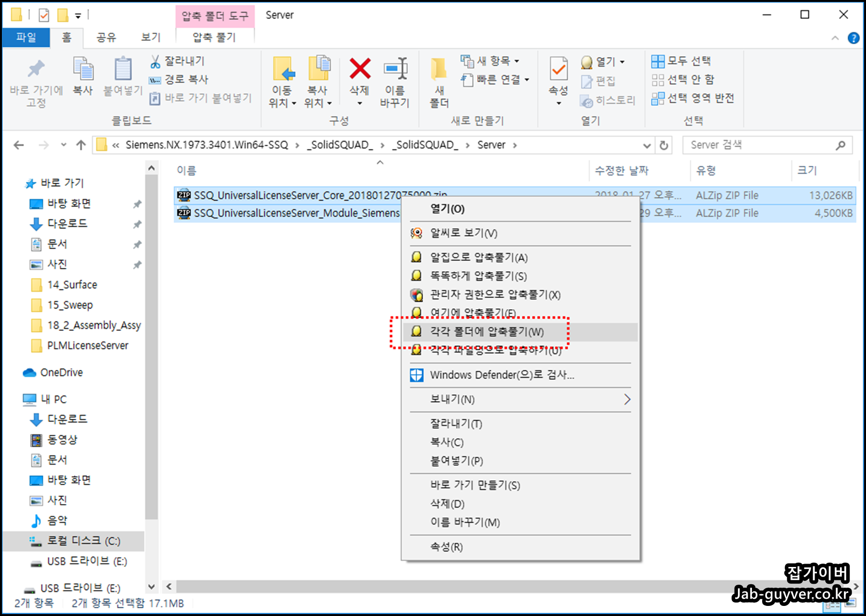The image size is (866, 616).
Task: Click the Paste clipboard icon
Action: (x=123, y=69)
